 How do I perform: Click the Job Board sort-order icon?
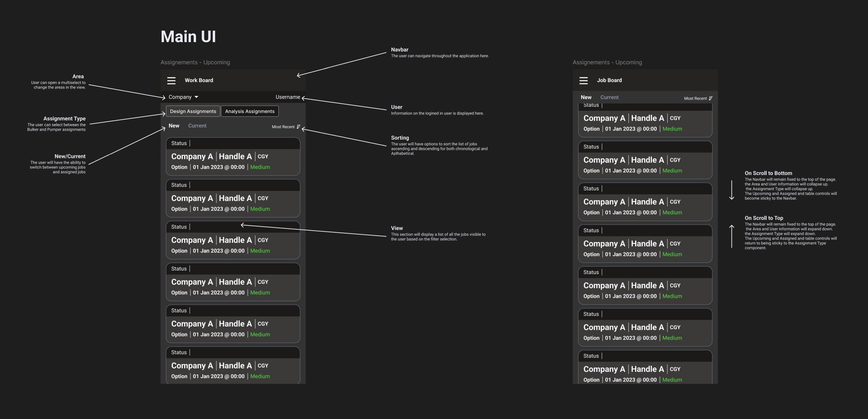tap(710, 98)
